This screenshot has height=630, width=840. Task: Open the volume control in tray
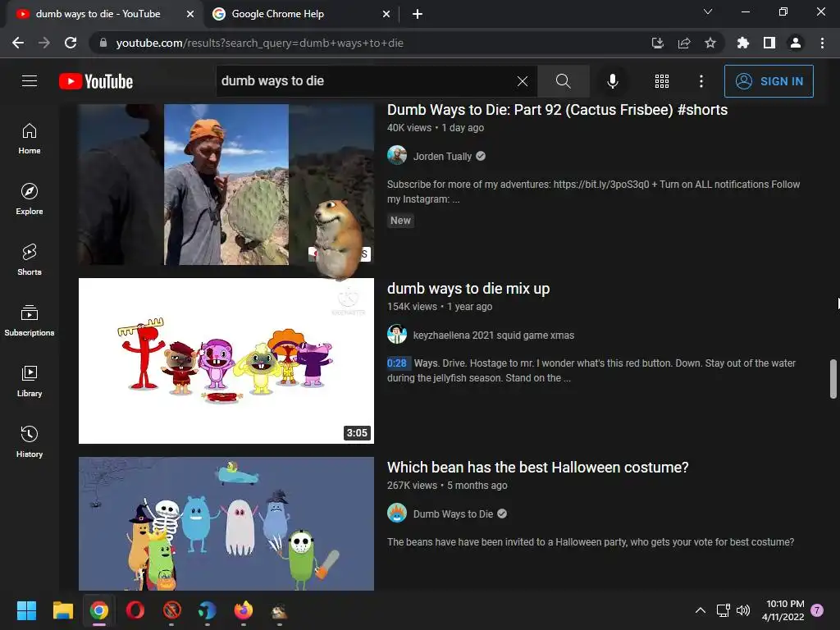click(743, 610)
